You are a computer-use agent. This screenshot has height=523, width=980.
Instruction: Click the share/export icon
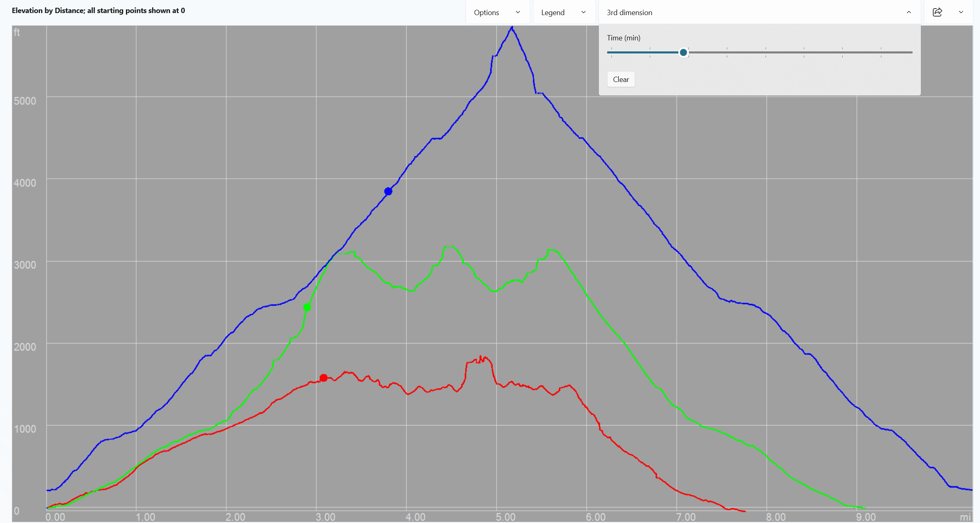937,12
